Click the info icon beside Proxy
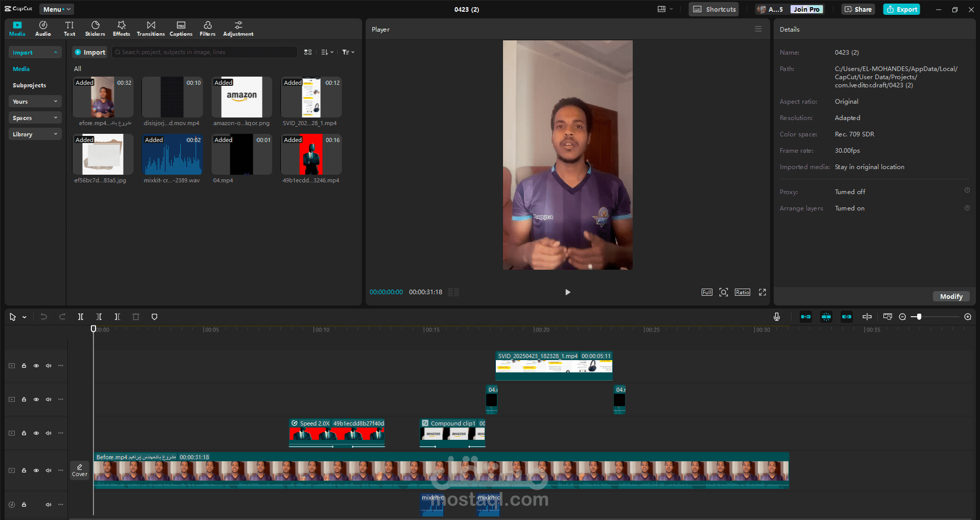The height and width of the screenshot is (520, 980). click(x=967, y=190)
